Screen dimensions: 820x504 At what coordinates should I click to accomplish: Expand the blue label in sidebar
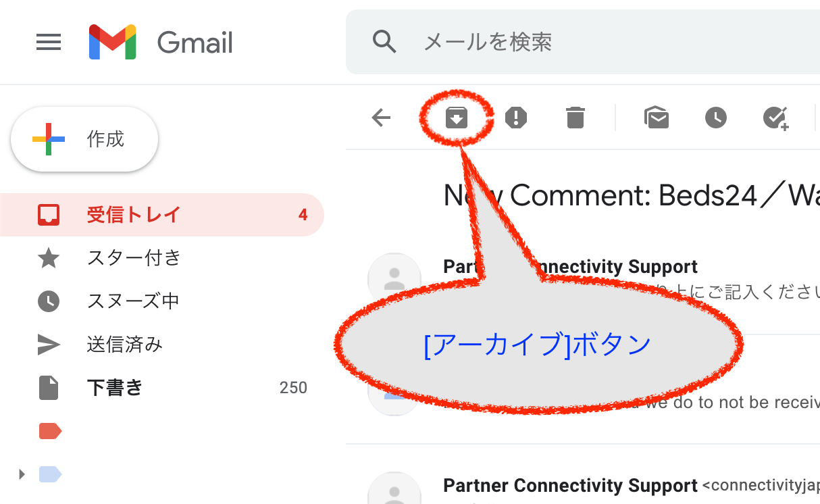coord(22,474)
